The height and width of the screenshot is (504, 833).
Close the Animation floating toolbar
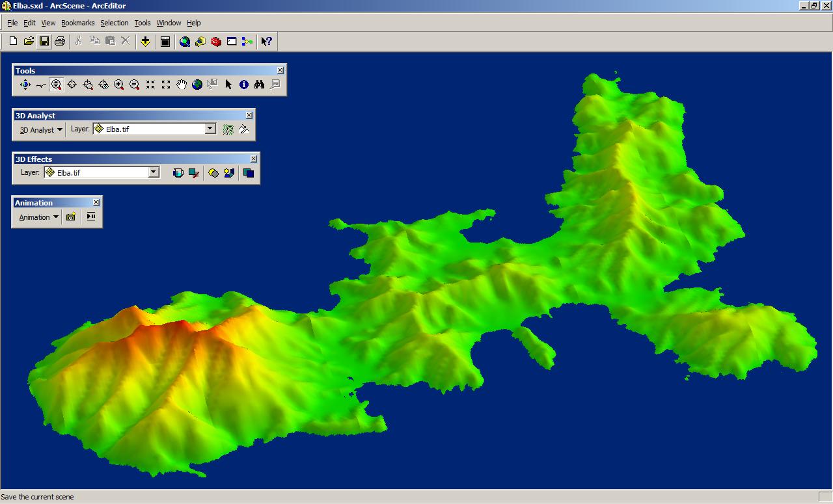[96, 202]
